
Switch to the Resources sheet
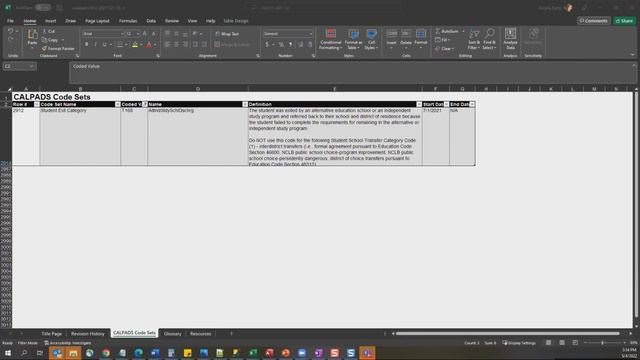(200, 333)
